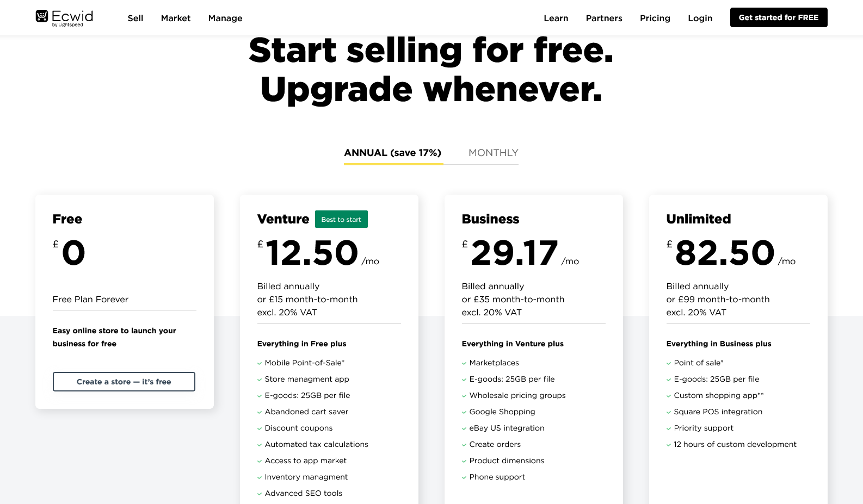Image resolution: width=863 pixels, height=504 pixels.
Task: Click checkmark icon beside Square POS integration
Action: pyautogui.click(x=669, y=412)
